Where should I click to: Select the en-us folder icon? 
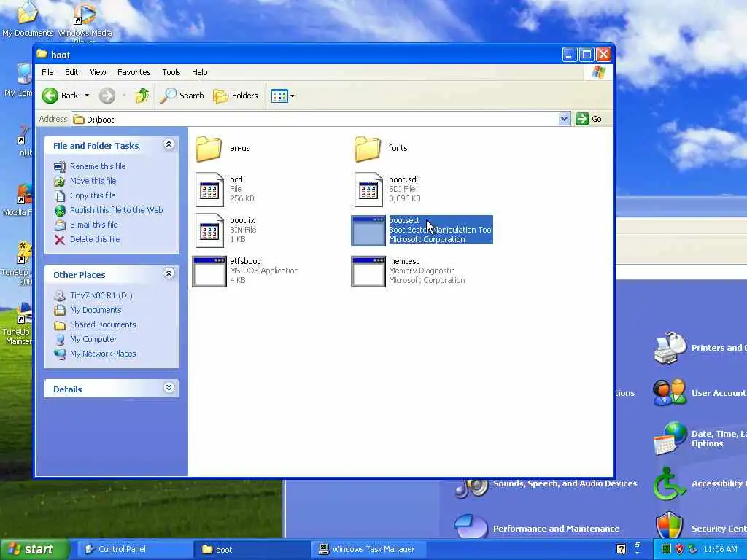[x=209, y=149]
